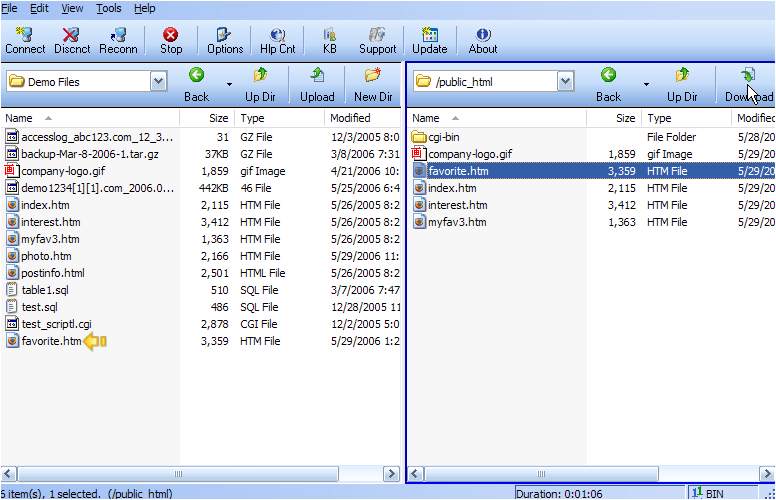Click the Duration: 0:01:06 status entry

(600, 493)
